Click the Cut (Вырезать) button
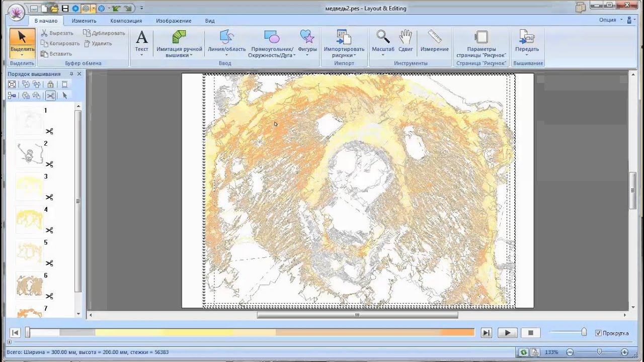 pyautogui.click(x=57, y=33)
